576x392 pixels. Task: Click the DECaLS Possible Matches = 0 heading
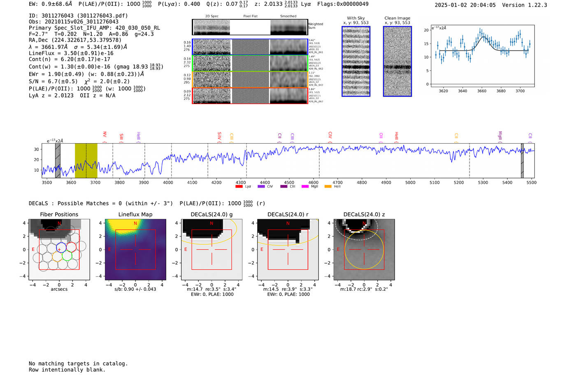point(101,204)
